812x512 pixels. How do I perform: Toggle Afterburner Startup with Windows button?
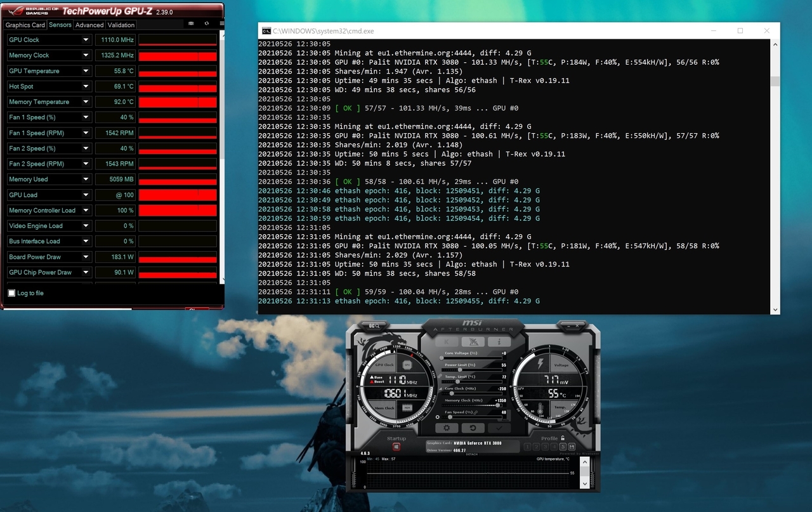click(x=396, y=447)
